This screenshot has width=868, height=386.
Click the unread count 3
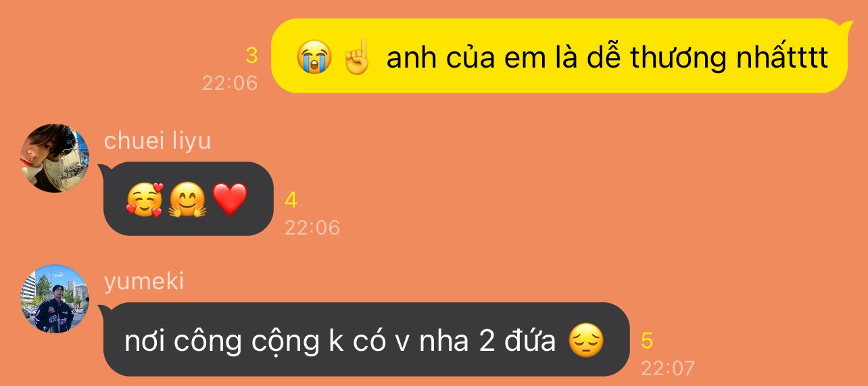[x=251, y=55]
